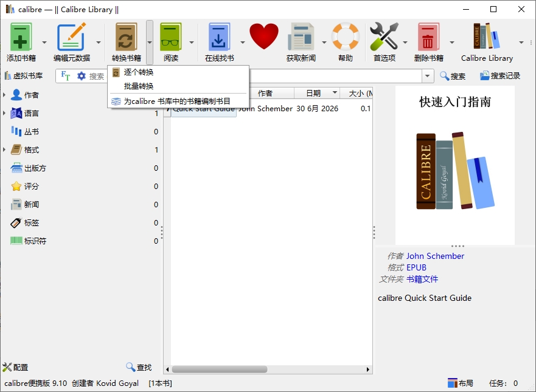The image size is (536, 392).
Task: Open Add books dropdown arrow
Action: tap(44, 43)
